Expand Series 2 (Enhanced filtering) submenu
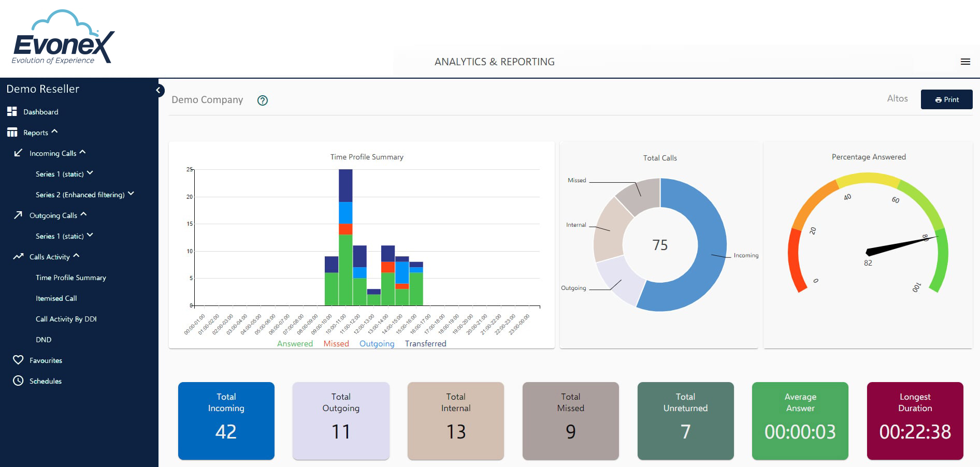Screen dimensions: 980x467 [x=131, y=194]
